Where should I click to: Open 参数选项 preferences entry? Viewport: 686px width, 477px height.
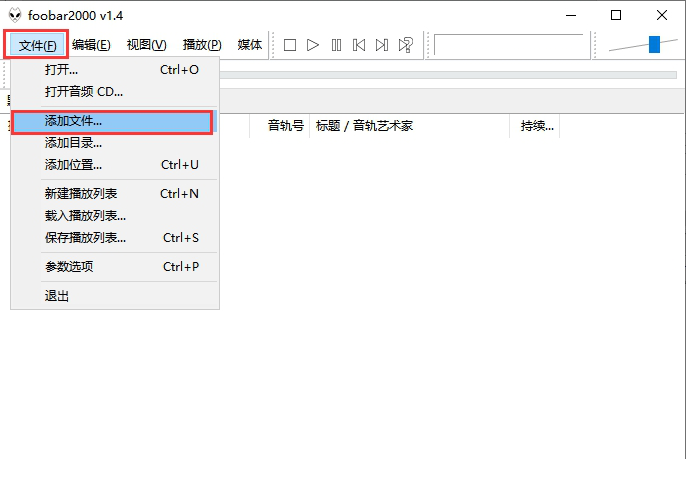(115, 267)
